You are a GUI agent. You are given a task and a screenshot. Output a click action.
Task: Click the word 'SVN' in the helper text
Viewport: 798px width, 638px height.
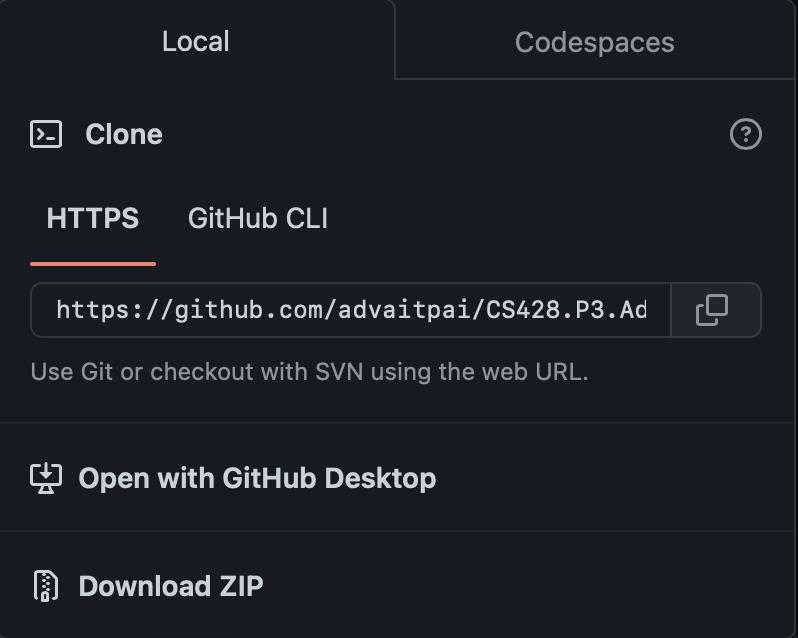[x=339, y=372]
